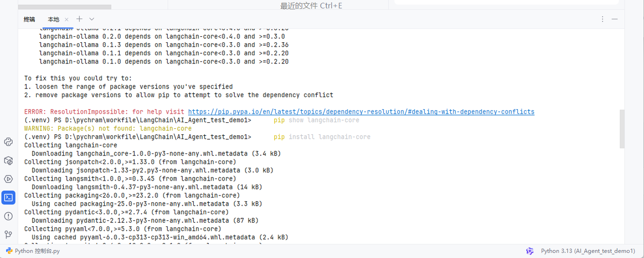This screenshot has height=258, width=644.
Task: Click 'Downloading langchain_core-1.0.0' line
Action: pos(156,153)
